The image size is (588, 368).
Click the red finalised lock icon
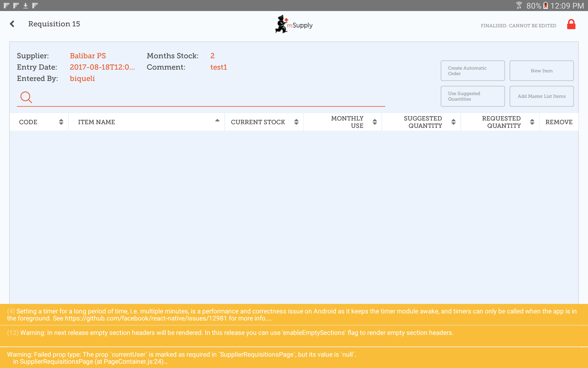[x=571, y=25]
